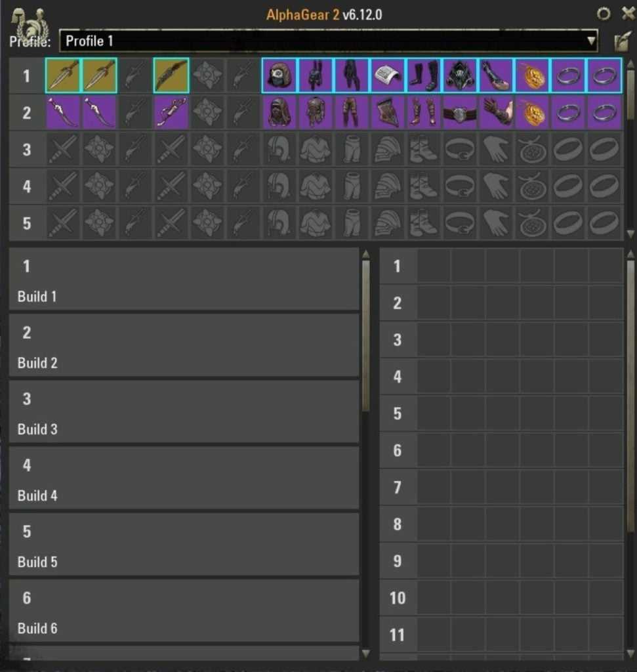Open the Profile 1 dropdown
Viewport: 637px width, 672px height.
tap(328, 41)
